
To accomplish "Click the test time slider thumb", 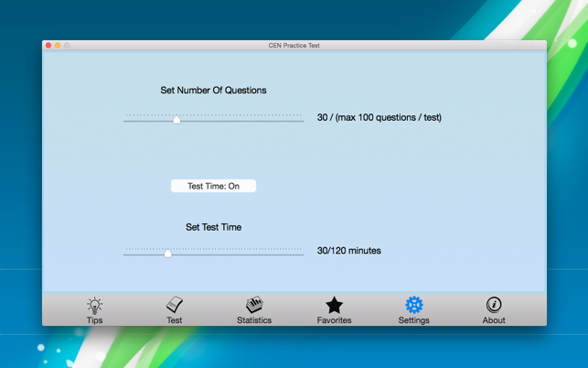I will 168,254.
